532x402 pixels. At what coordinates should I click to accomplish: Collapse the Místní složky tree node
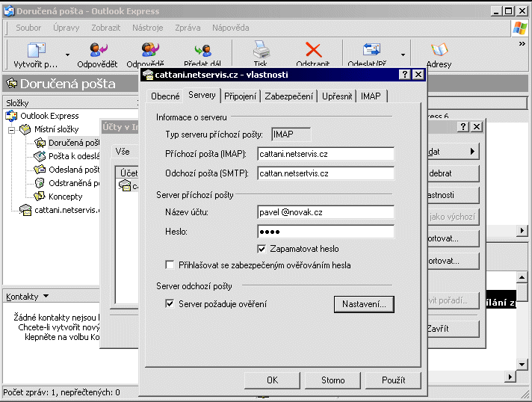(x=11, y=130)
